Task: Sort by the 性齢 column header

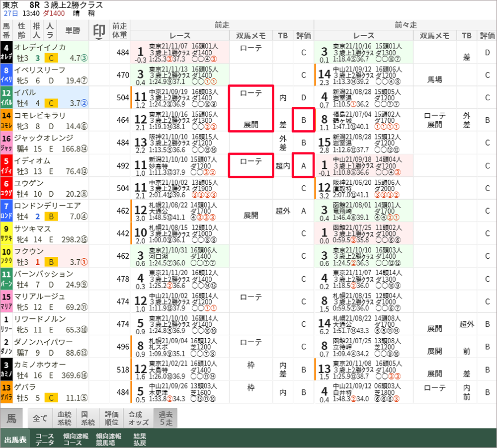Action: (x=21, y=31)
